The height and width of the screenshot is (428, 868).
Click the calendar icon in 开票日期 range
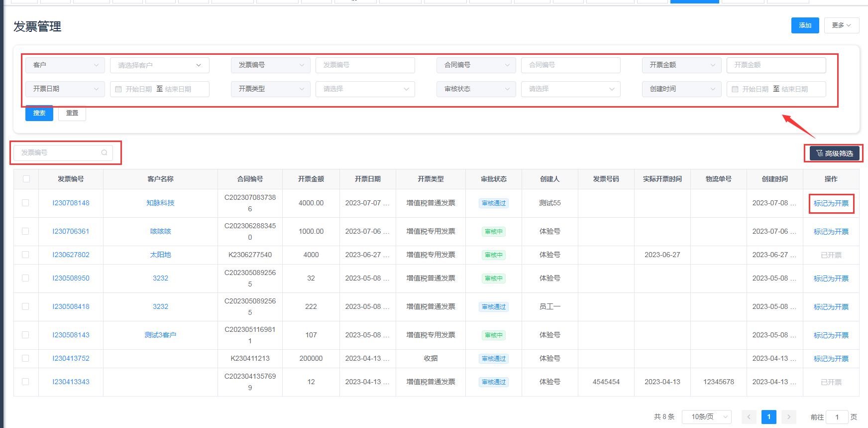118,89
